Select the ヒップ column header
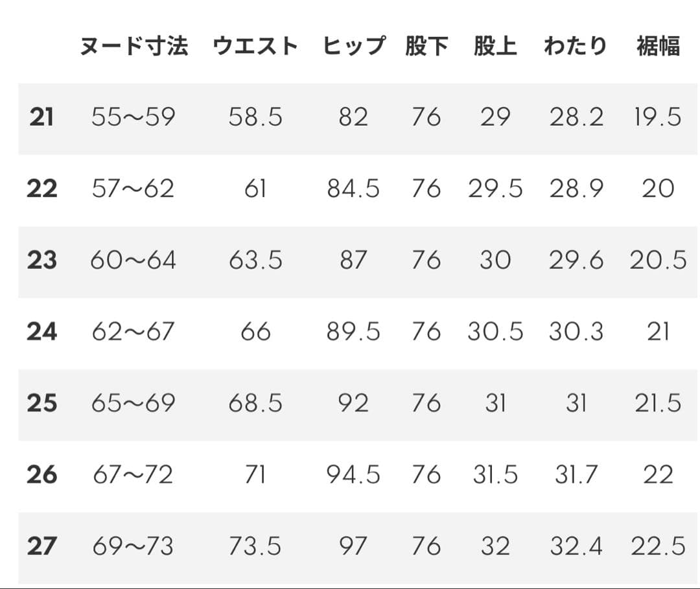700x589 pixels. tap(353, 47)
